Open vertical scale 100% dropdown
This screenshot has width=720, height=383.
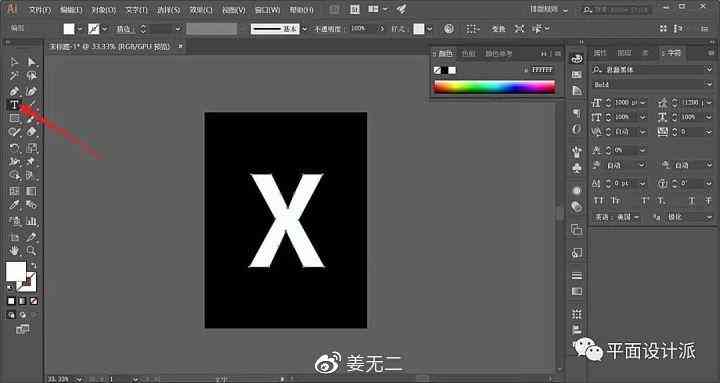pyautogui.click(x=643, y=117)
